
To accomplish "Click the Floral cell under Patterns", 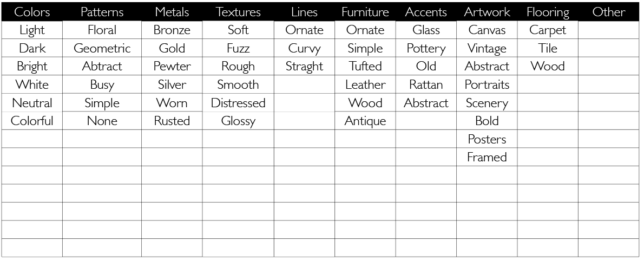I will (102, 30).
